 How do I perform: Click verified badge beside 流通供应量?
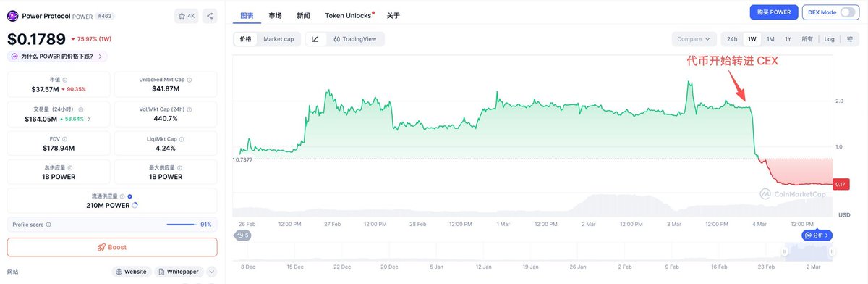coord(130,196)
